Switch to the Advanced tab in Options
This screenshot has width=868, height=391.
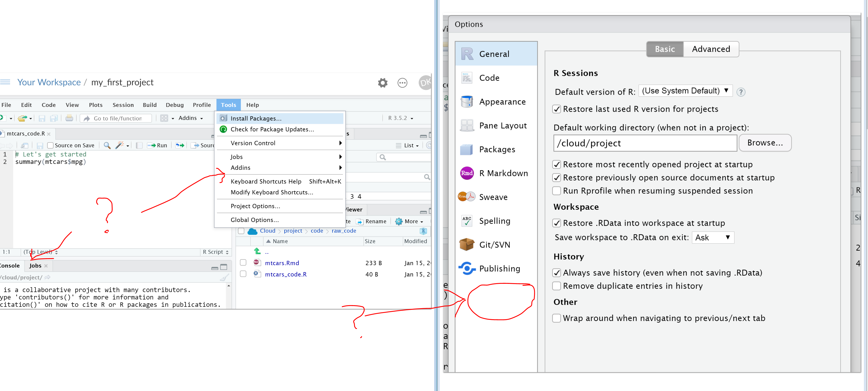pyautogui.click(x=711, y=49)
